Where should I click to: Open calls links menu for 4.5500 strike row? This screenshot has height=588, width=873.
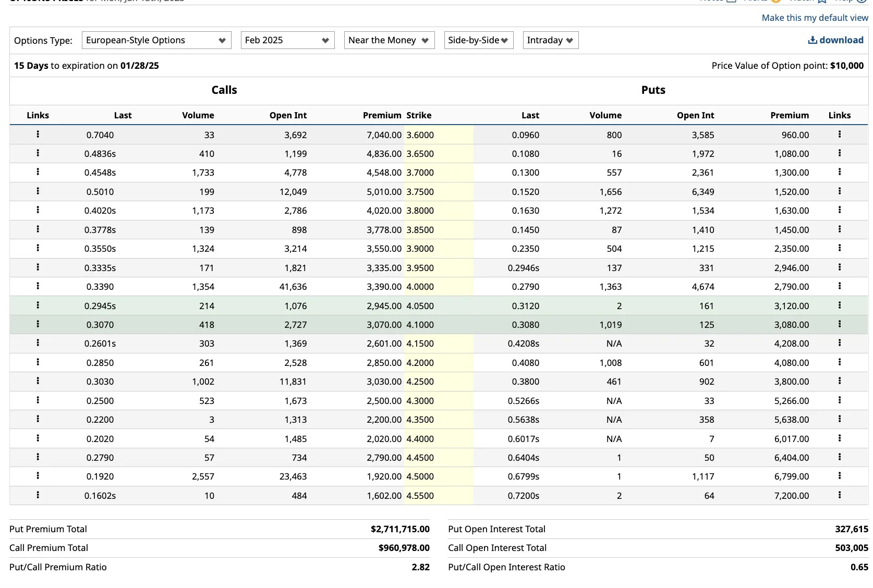click(x=38, y=495)
